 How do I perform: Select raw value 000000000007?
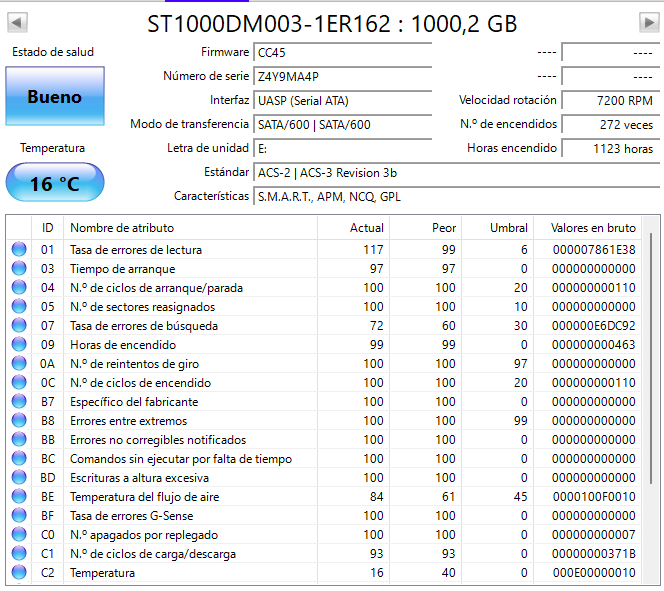coord(594,535)
